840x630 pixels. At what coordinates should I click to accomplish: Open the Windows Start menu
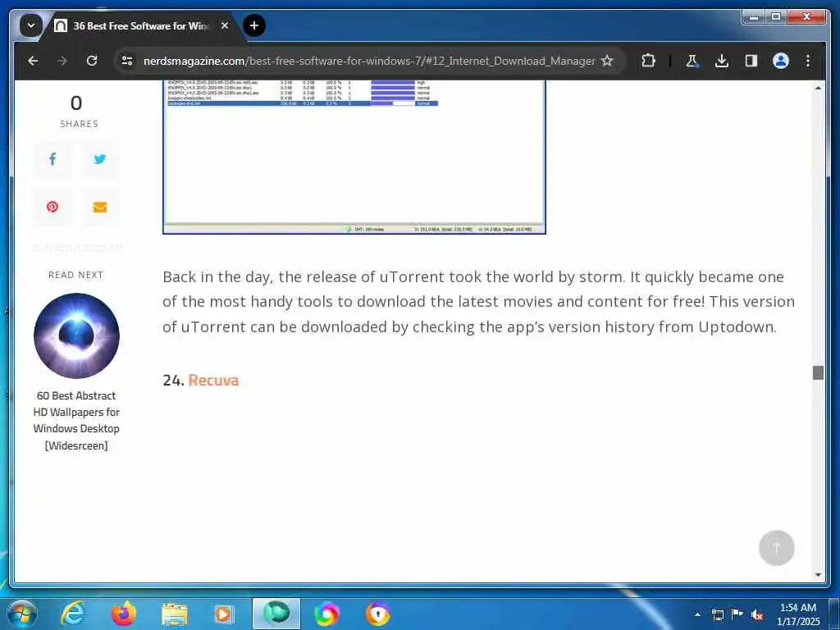pos(22,614)
